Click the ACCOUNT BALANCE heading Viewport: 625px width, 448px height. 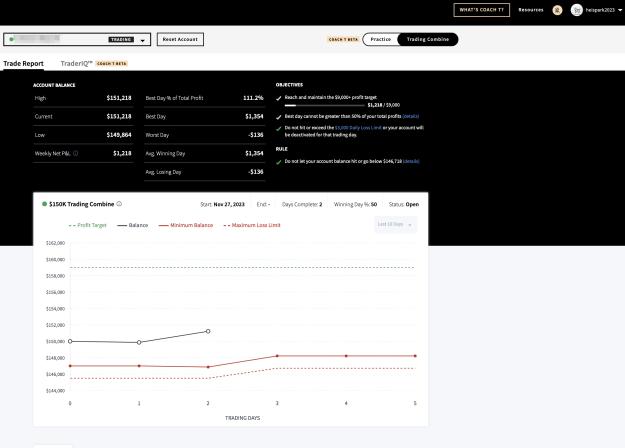54,85
